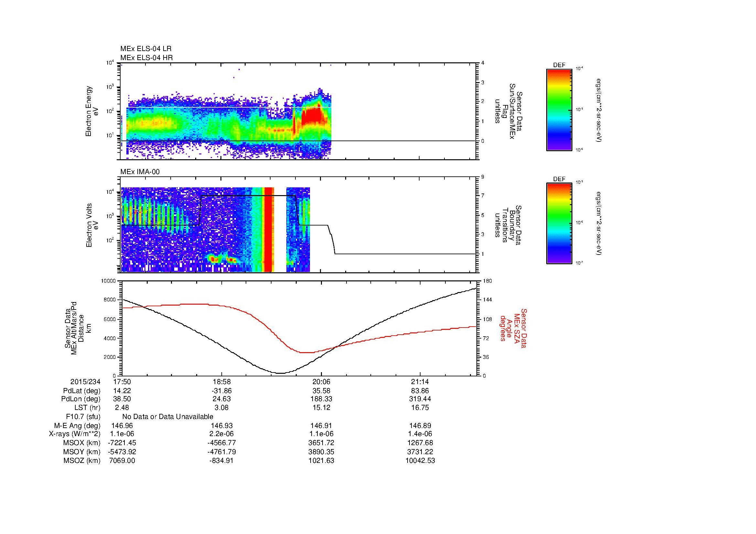Click the lower DEF color bar for IMA
The height and width of the screenshot is (534, 756).
559,224
